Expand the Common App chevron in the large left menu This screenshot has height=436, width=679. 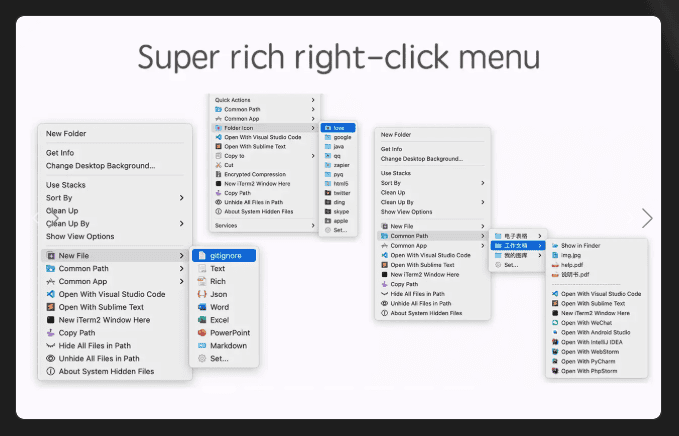(181, 281)
